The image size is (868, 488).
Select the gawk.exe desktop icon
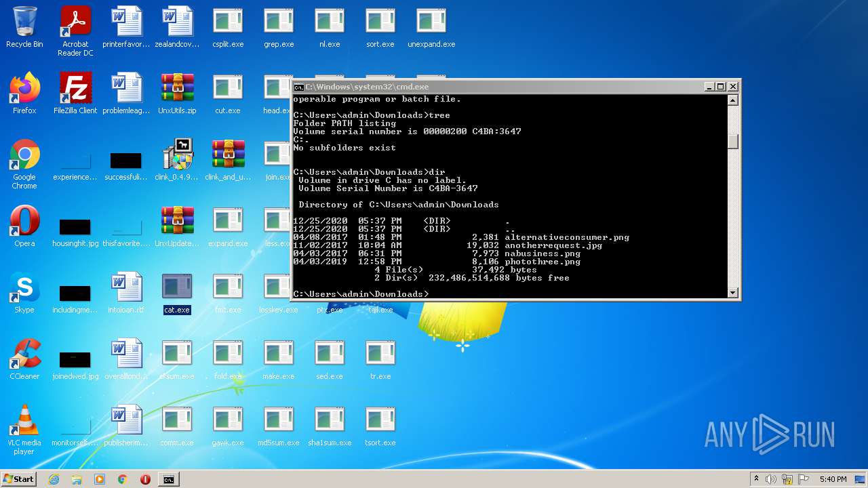(228, 426)
